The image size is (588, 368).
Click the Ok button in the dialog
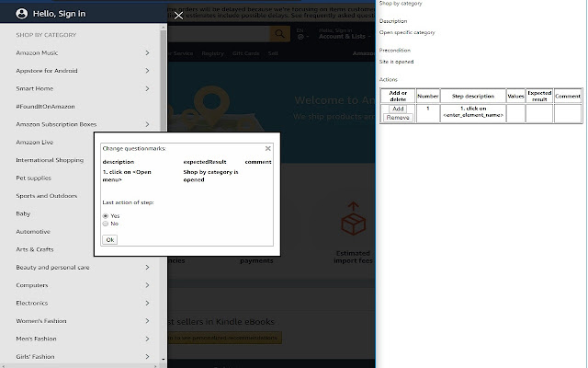coord(110,239)
